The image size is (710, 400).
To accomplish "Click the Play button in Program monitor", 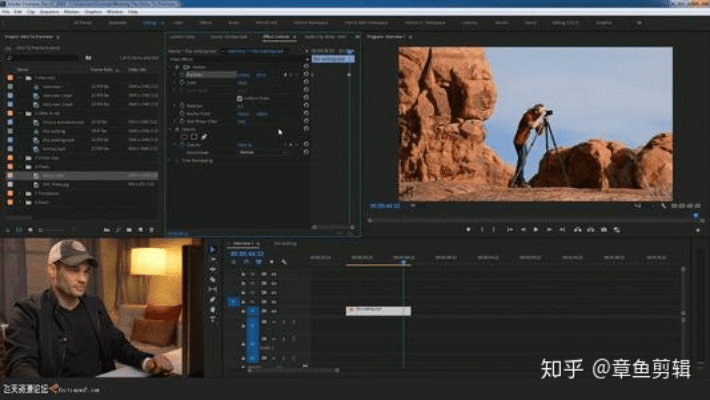I will tap(535, 229).
